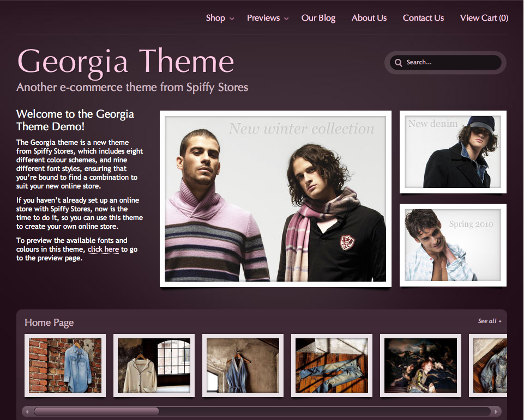524x420 pixels.
Task: Focus the Search... input field
Action: point(445,63)
